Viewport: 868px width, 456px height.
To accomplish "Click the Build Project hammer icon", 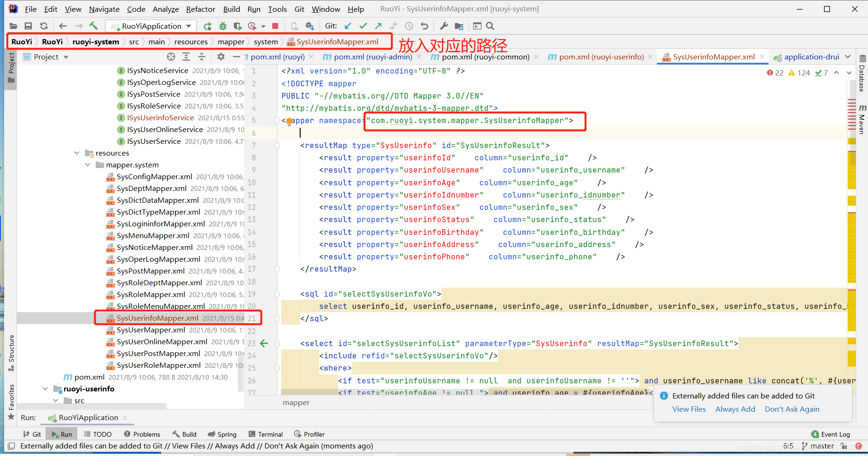I will point(94,26).
